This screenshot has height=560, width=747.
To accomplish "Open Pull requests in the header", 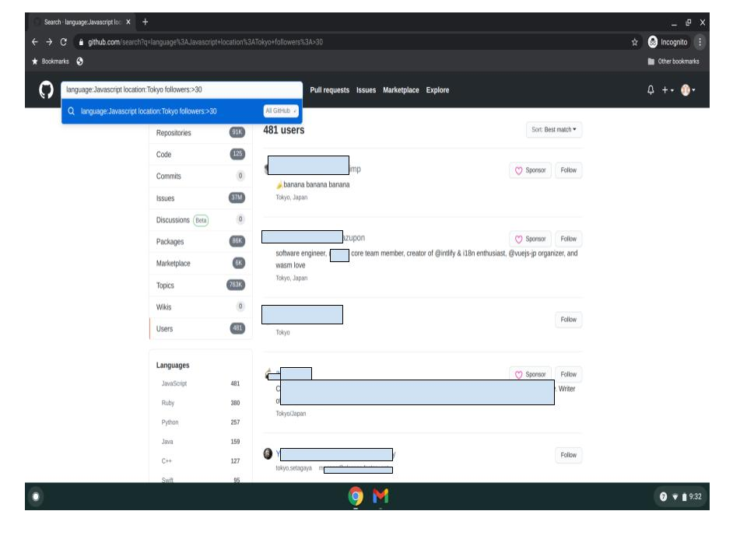I will click(330, 90).
